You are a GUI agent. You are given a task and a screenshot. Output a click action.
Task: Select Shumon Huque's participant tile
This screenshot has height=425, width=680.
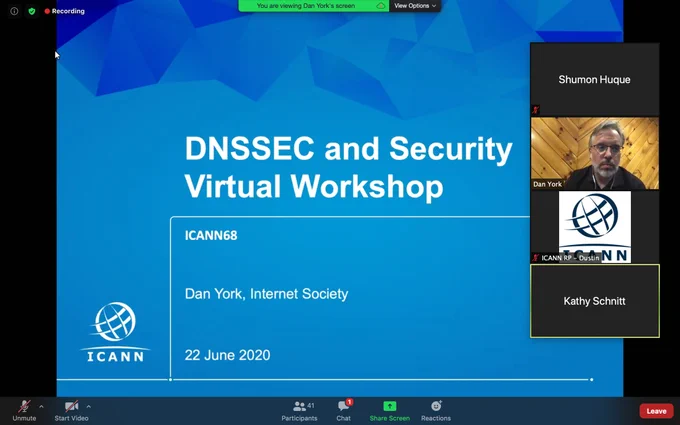tap(595, 79)
